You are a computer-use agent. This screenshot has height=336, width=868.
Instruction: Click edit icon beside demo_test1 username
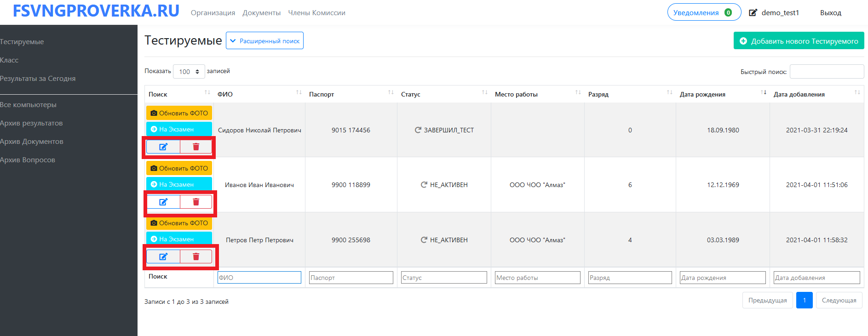click(x=753, y=13)
